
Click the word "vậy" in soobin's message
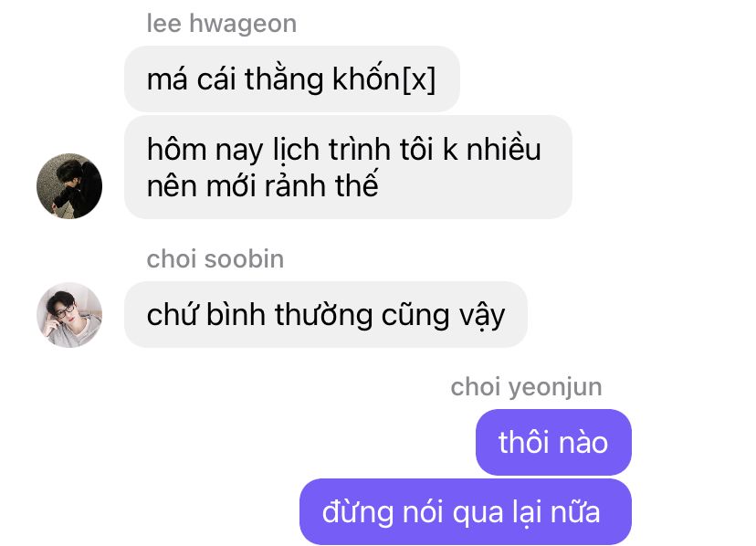tap(482, 315)
